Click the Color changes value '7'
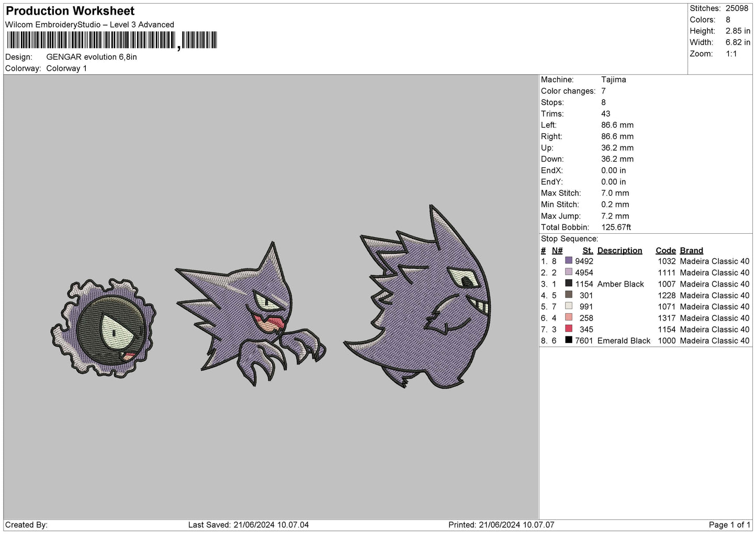 tap(603, 91)
